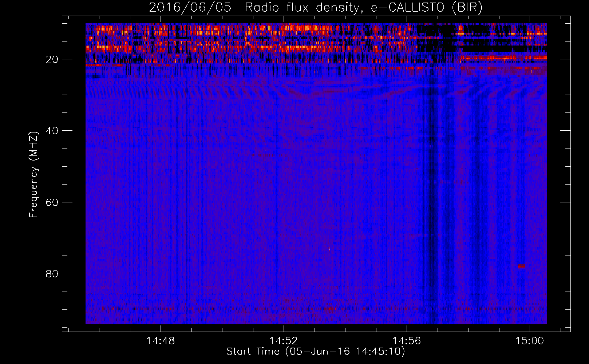Image resolution: width=589 pixels, height=364 pixels.
Task: Select the 14:56 time axis label
Action: click(406, 341)
